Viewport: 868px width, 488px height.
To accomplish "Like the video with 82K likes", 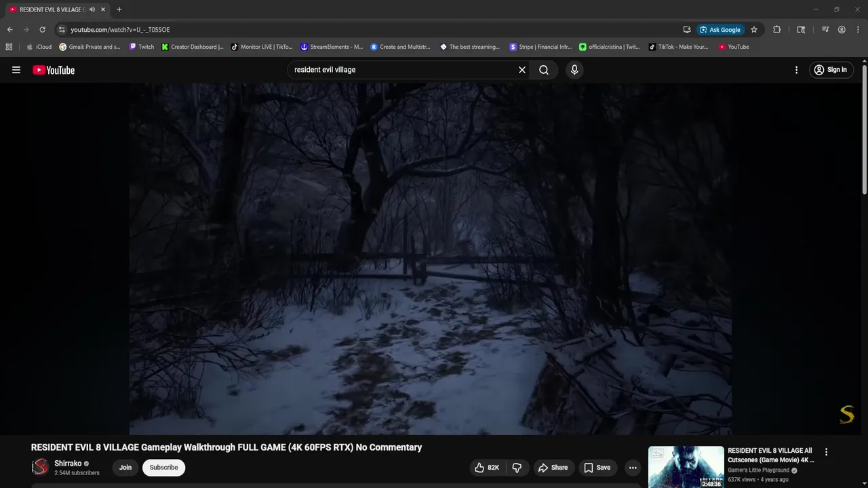I will [486, 468].
